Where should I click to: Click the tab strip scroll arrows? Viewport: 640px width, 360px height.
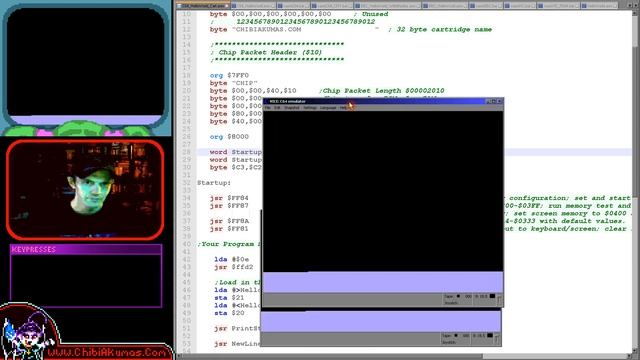[632, 5]
